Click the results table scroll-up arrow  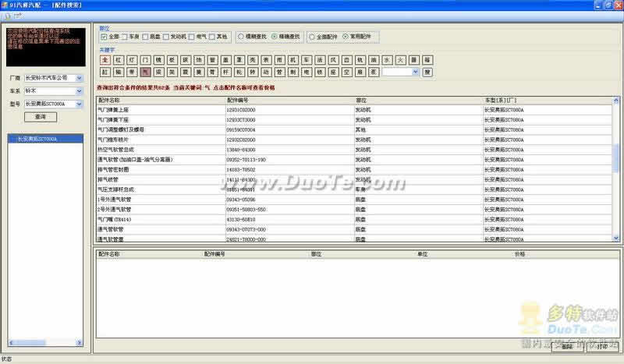616,101
